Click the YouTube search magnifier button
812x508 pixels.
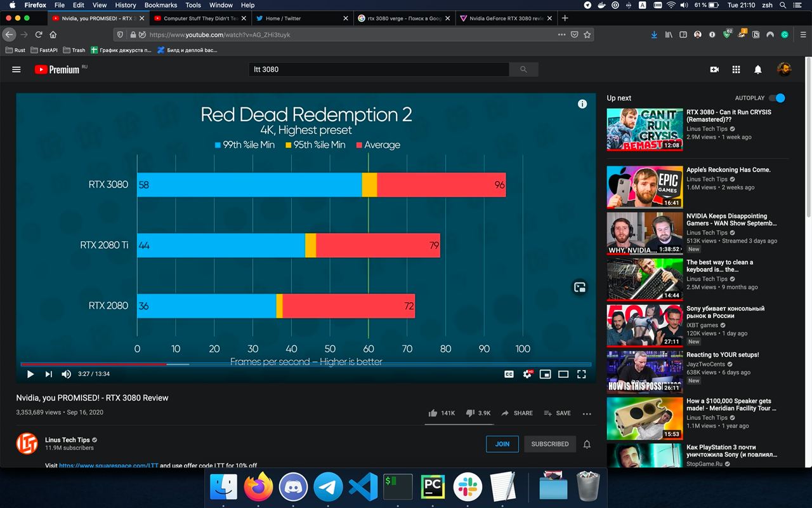pyautogui.click(x=523, y=69)
